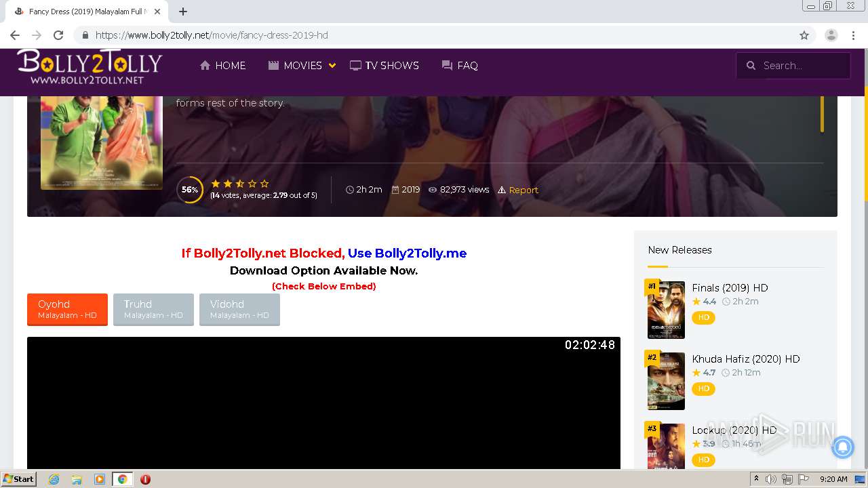Open the FAQ menu item
Viewport: 868px width, 488px height.
[x=460, y=66]
